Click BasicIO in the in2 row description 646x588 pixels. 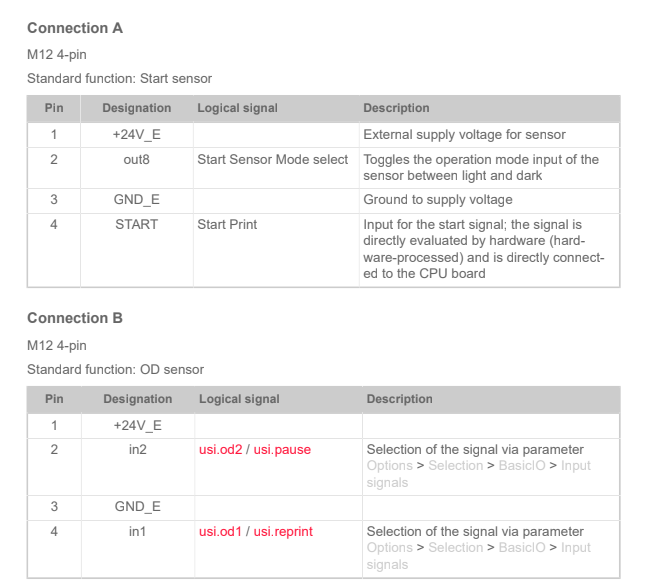tap(521, 466)
